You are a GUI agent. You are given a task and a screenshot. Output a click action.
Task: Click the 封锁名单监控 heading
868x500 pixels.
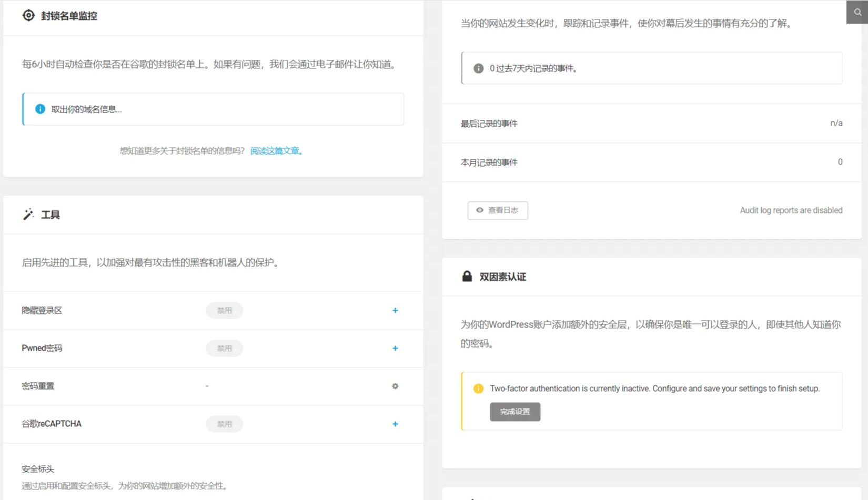coord(69,16)
